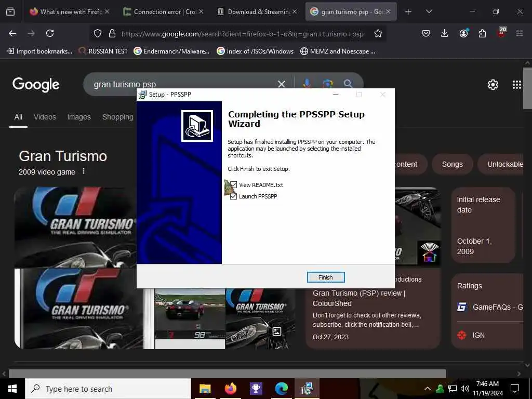Select the Videos search tab
The image size is (532, 399).
tap(45, 117)
